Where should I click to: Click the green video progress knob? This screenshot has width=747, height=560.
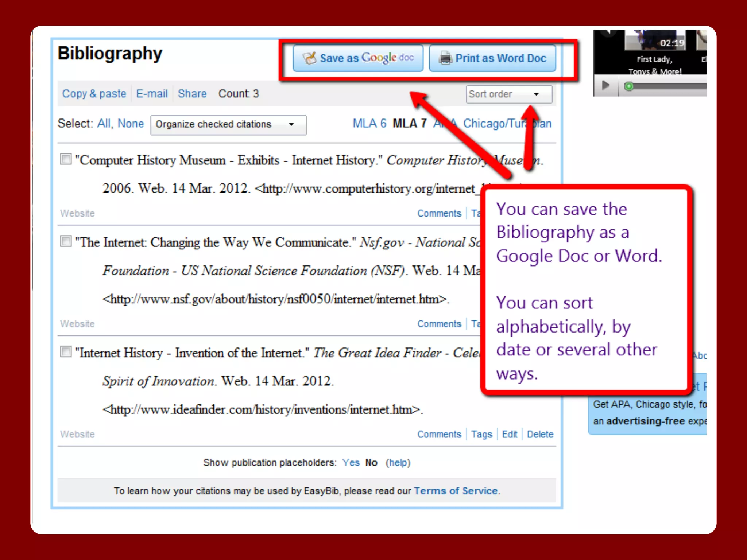[628, 86]
